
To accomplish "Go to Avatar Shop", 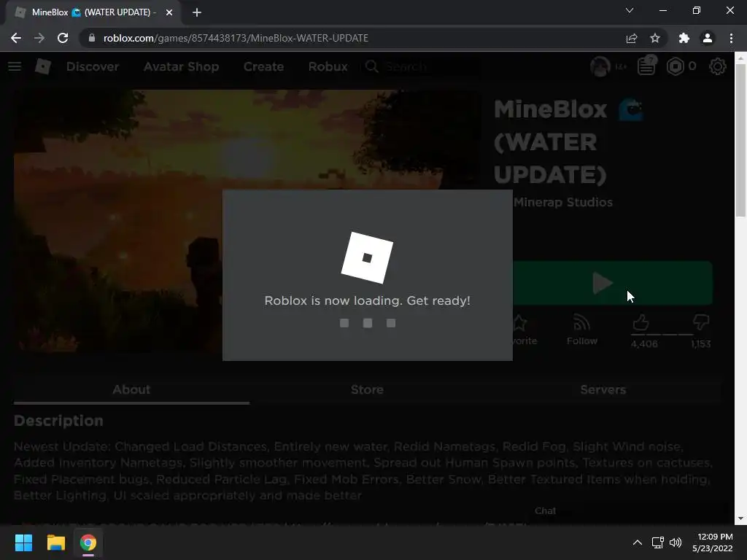I will click(x=181, y=66).
